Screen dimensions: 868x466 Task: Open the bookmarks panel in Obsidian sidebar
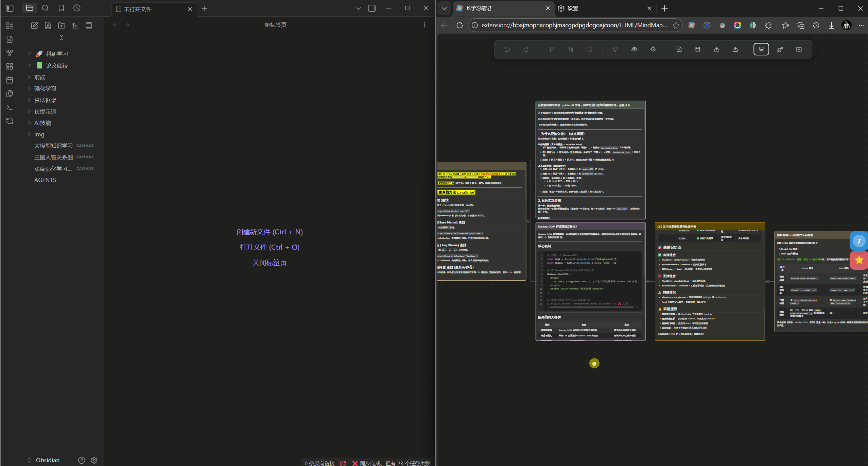[61, 8]
